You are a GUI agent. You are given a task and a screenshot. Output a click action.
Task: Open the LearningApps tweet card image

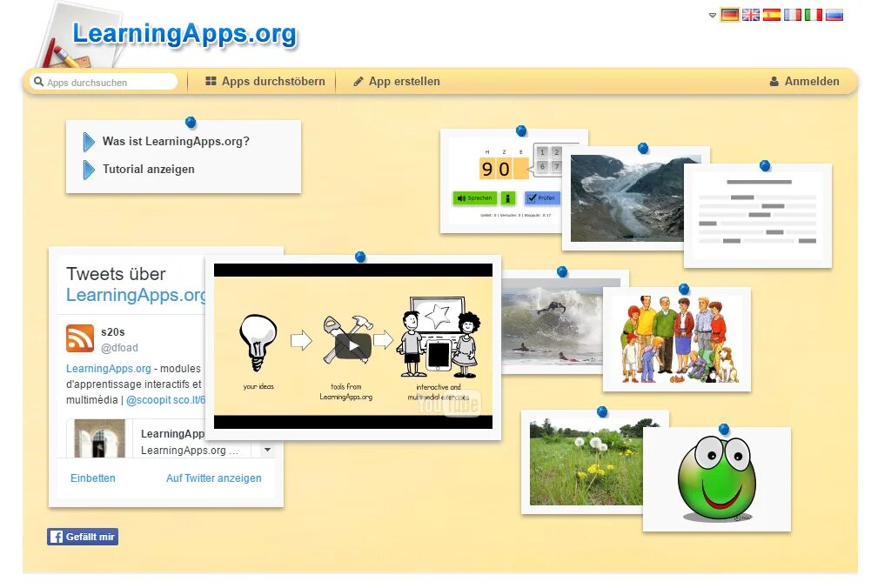[x=100, y=438]
